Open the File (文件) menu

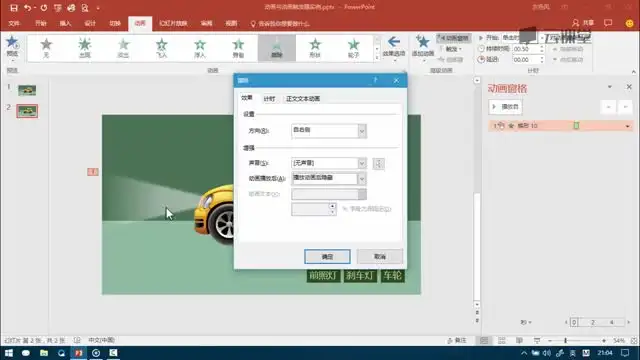coord(14,23)
